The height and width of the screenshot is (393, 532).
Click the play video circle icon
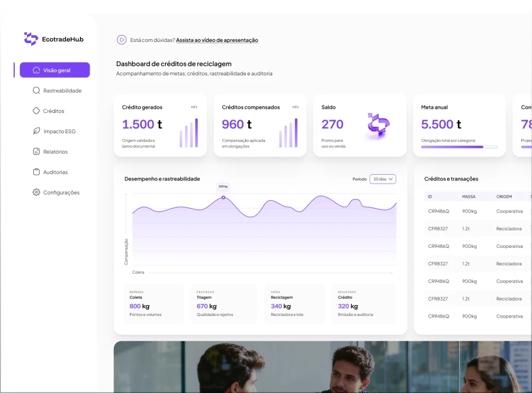(x=121, y=40)
